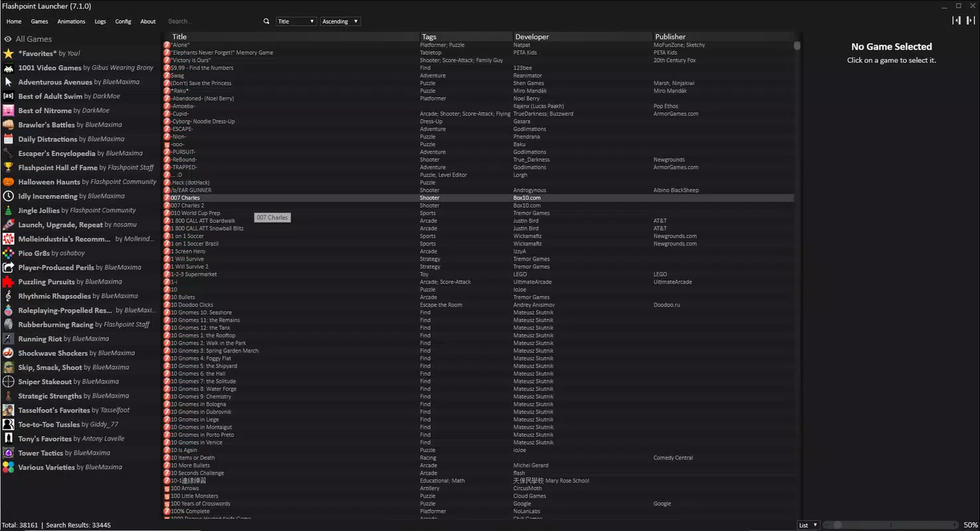Select the game row "100 Arrows"
This screenshot has height=531, width=980.
(478, 489)
